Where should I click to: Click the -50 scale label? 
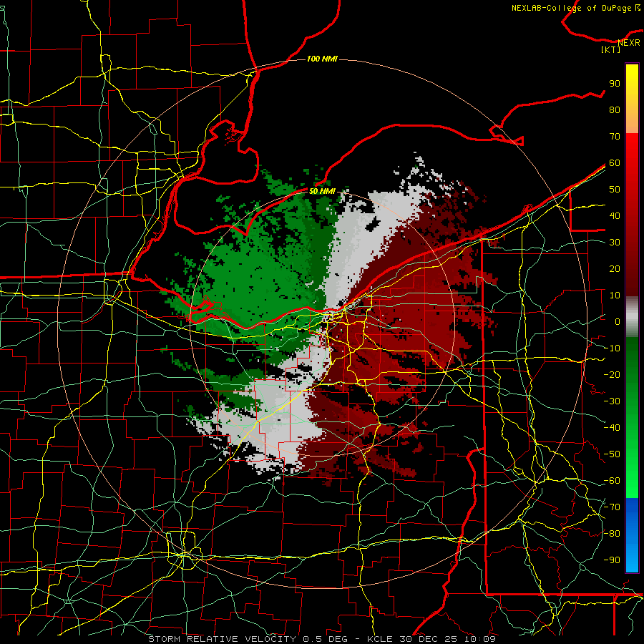(x=612, y=454)
